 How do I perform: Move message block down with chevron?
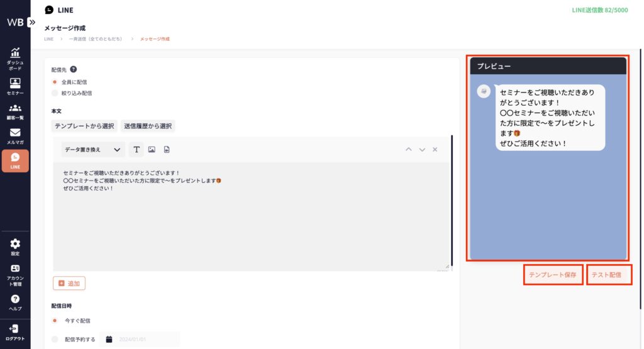pos(422,150)
